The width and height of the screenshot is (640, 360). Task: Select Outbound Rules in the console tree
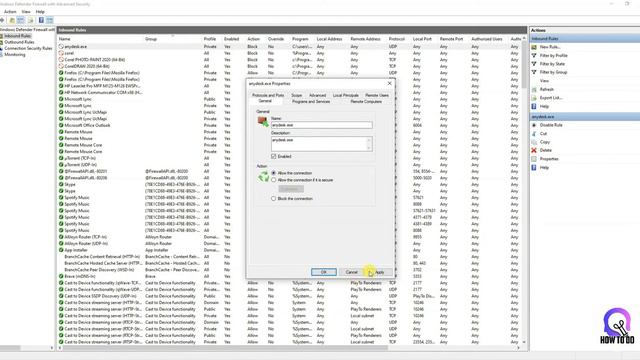pyautogui.click(x=19, y=42)
